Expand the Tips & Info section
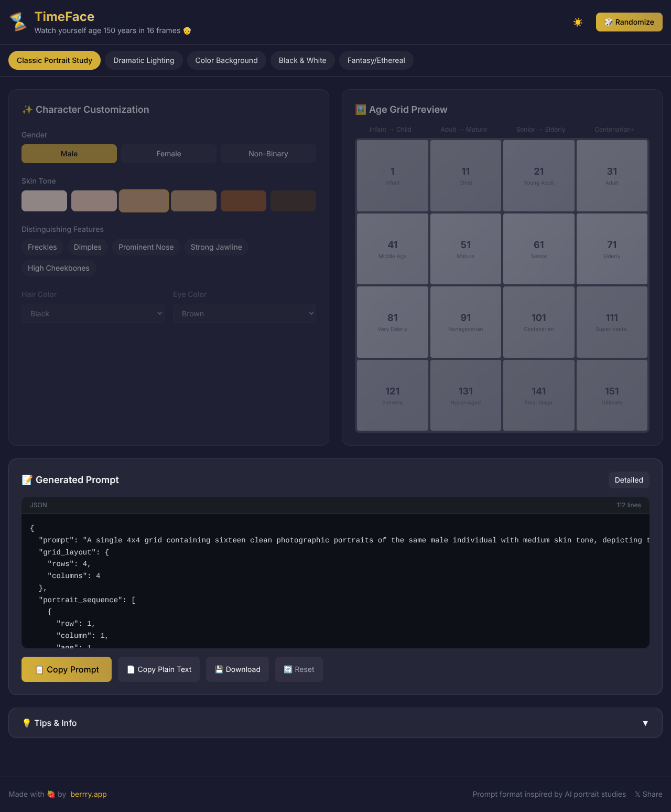671x812 pixels. 335,723
